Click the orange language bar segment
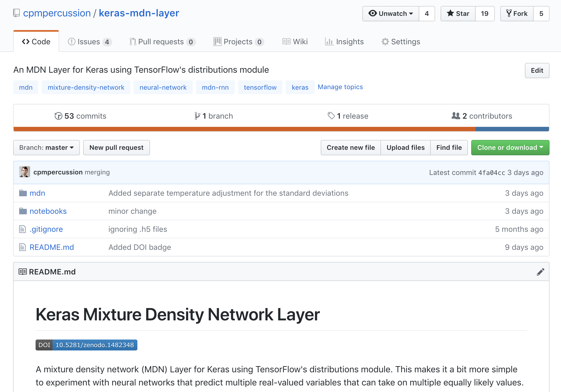Image resolution: width=561 pixels, height=392 pixels. click(244, 129)
